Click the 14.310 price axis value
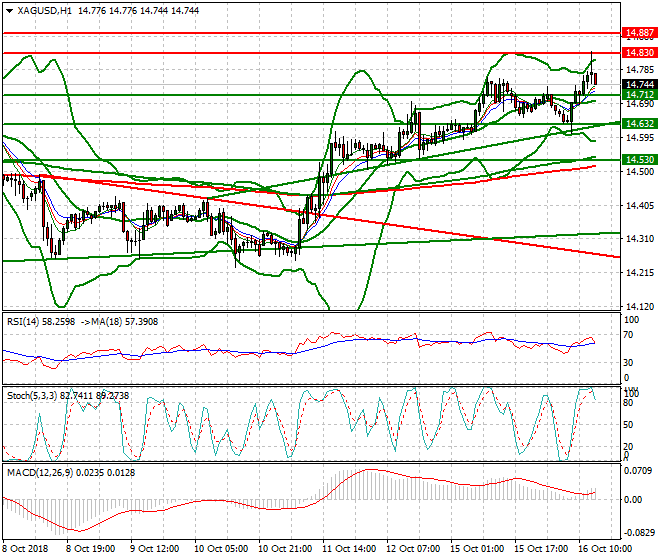Viewport: 660px width, 560px height. pos(640,239)
